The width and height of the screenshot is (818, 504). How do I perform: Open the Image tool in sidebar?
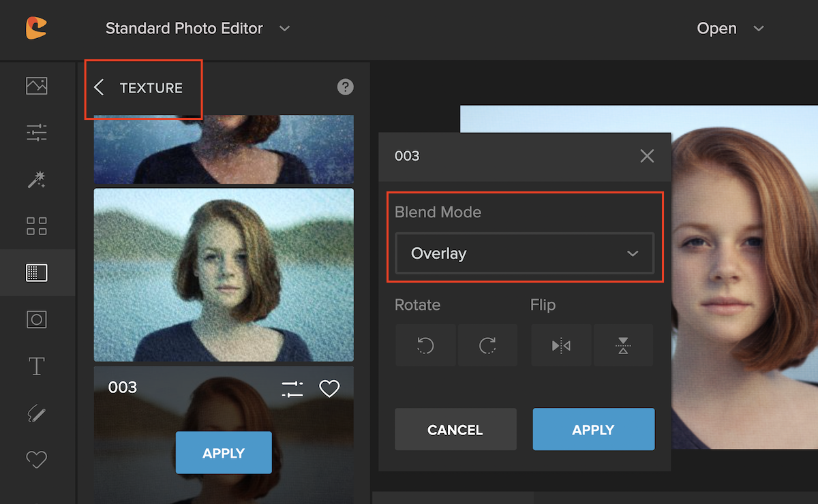click(36, 86)
